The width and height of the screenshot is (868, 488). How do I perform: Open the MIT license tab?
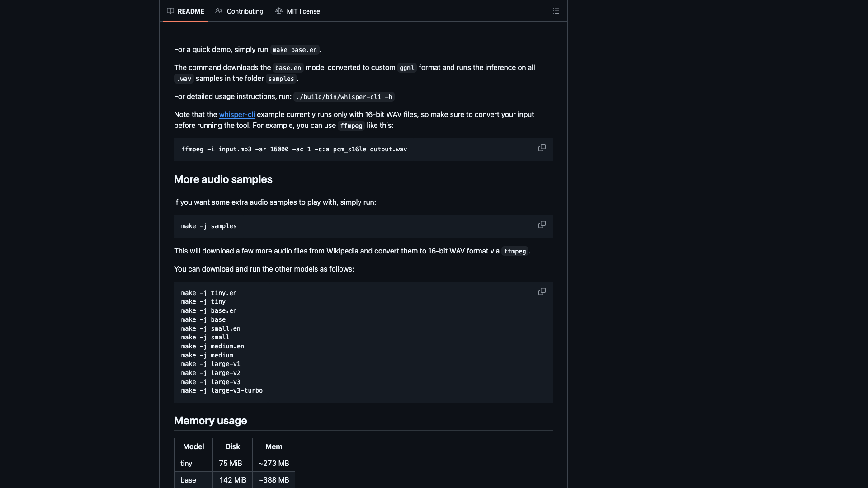pos(297,11)
